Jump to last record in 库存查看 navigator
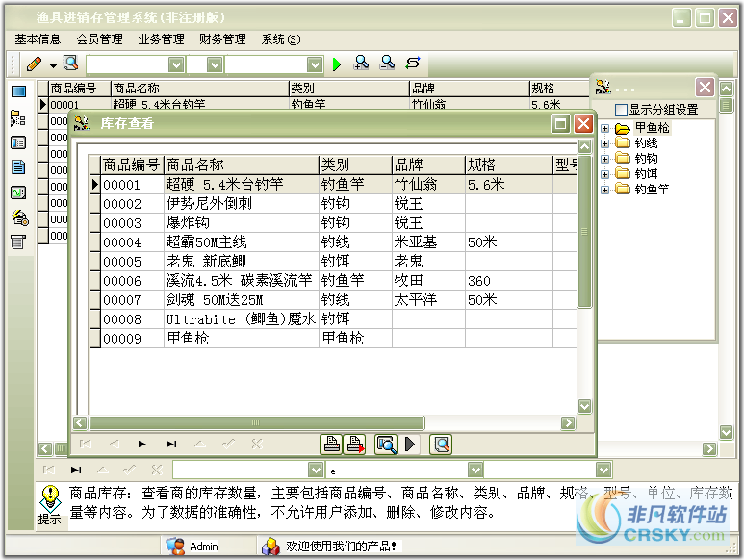Image resolution: width=744 pixels, height=560 pixels. (171, 445)
